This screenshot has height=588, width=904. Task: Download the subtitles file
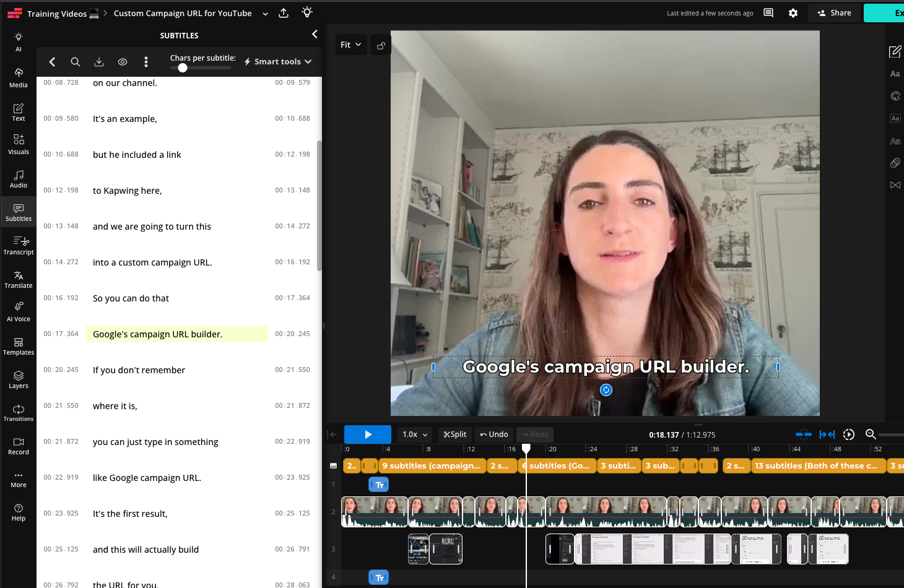(x=99, y=62)
